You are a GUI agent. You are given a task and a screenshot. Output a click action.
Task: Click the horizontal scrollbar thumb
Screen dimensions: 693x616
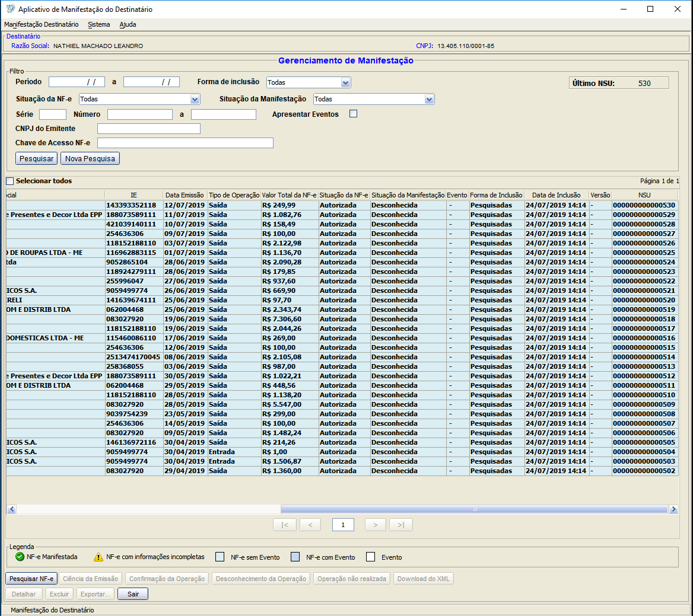click(474, 509)
